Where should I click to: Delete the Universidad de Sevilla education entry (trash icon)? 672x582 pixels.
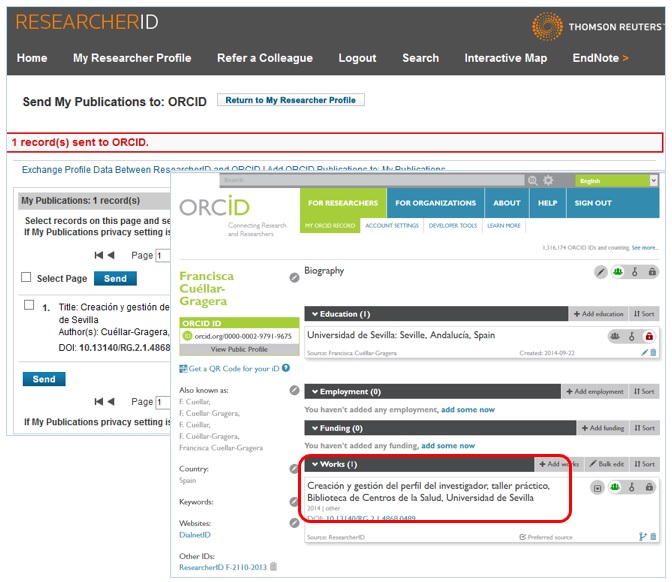[x=653, y=352]
